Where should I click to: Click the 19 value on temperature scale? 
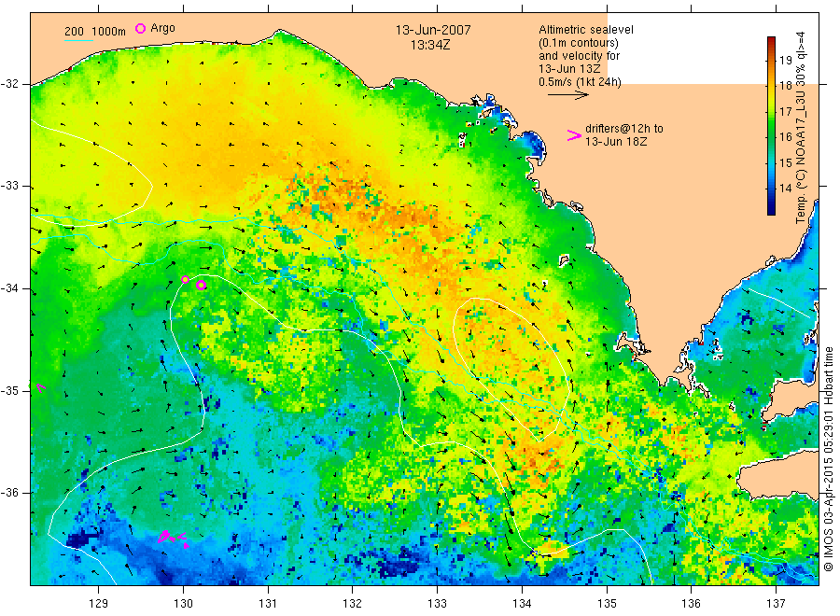tap(785, 60)
